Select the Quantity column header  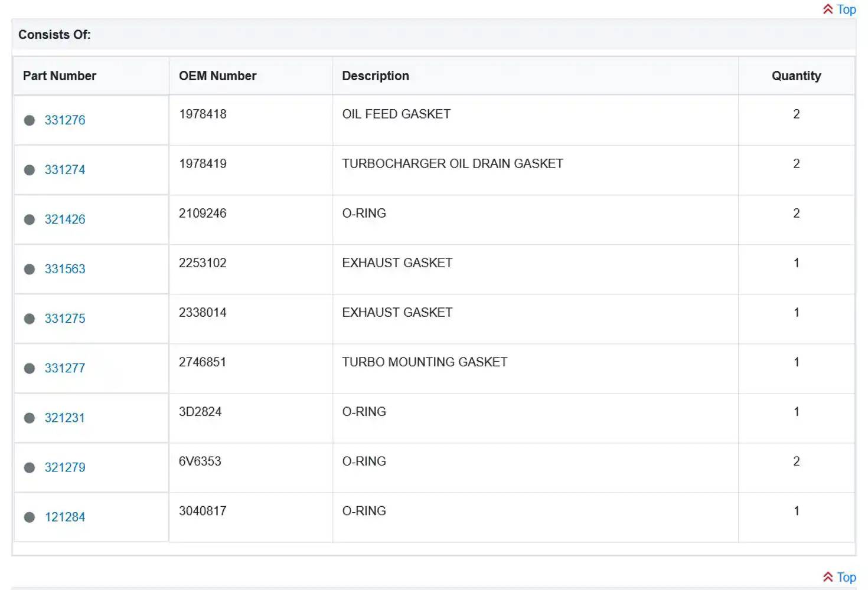coord(796,76)
